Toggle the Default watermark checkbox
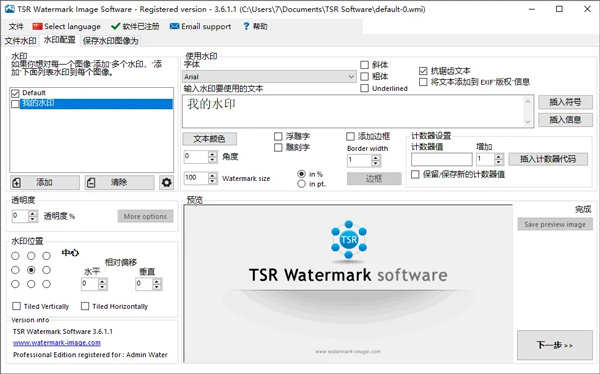 [x=15, y=93]
